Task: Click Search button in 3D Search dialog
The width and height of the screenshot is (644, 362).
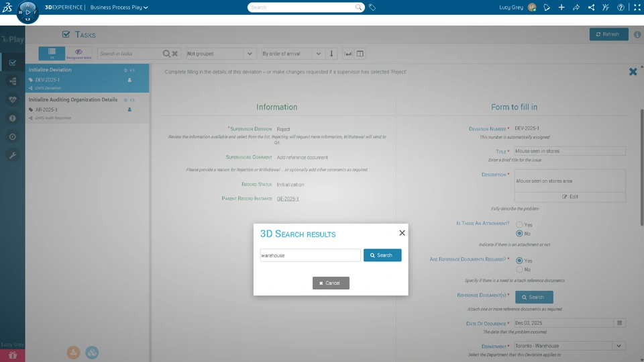Action: click(x=382, y=255)
